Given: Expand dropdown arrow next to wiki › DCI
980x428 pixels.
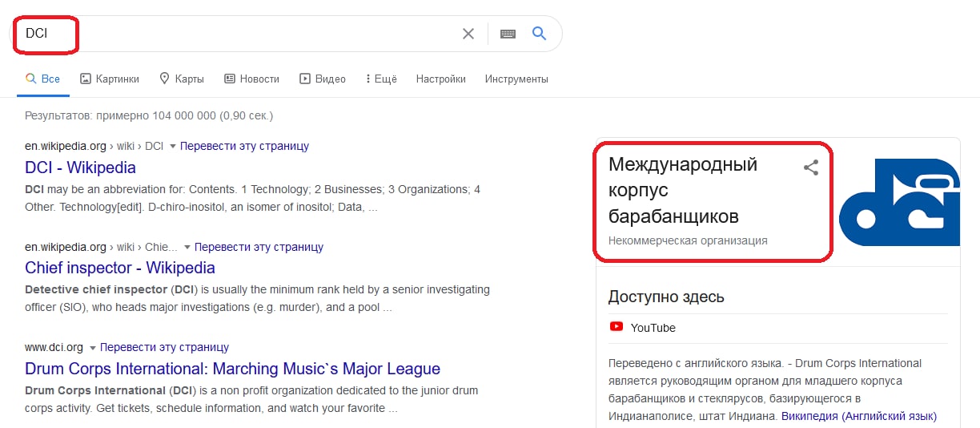Looking at the screenshot, I should [172, 147].
